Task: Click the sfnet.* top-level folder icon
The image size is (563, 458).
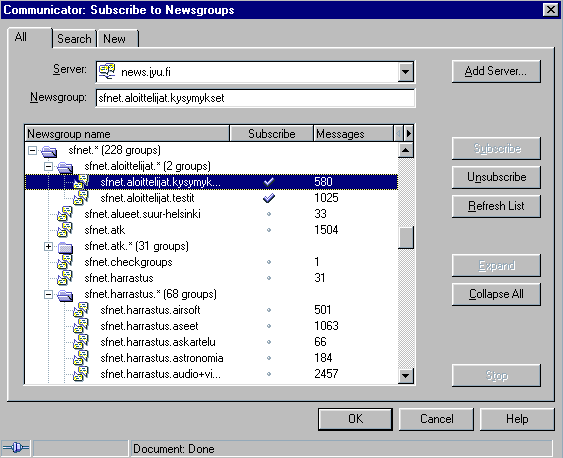Action: pos(49,151)
